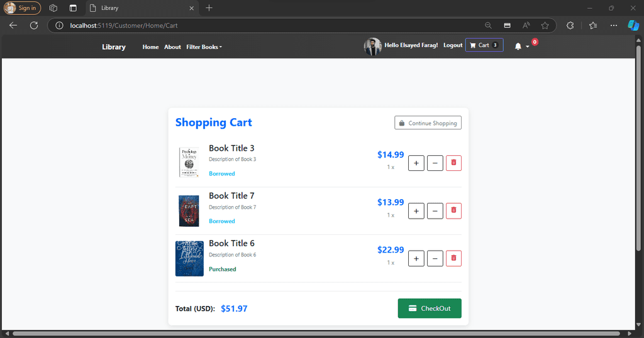Add page to favorites star icon
644x338 pixels.
point(545,25)
